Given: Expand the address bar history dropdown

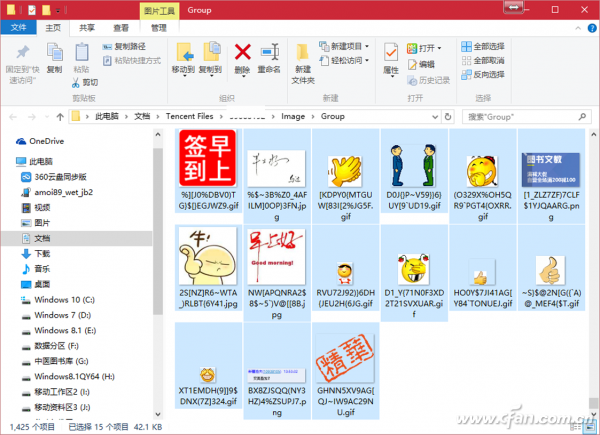Looking at the screenshot, I should (x=435, y=117).
